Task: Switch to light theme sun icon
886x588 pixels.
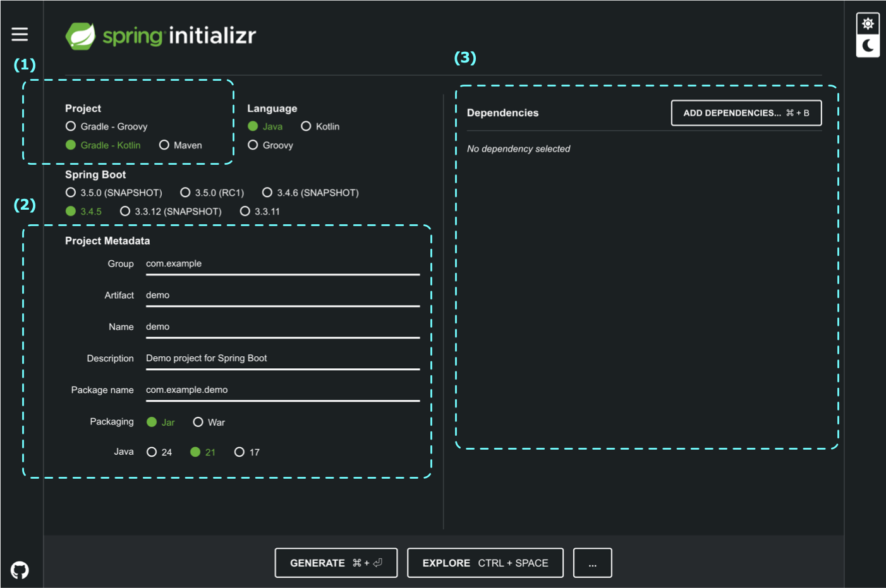Action: (868, 24)
